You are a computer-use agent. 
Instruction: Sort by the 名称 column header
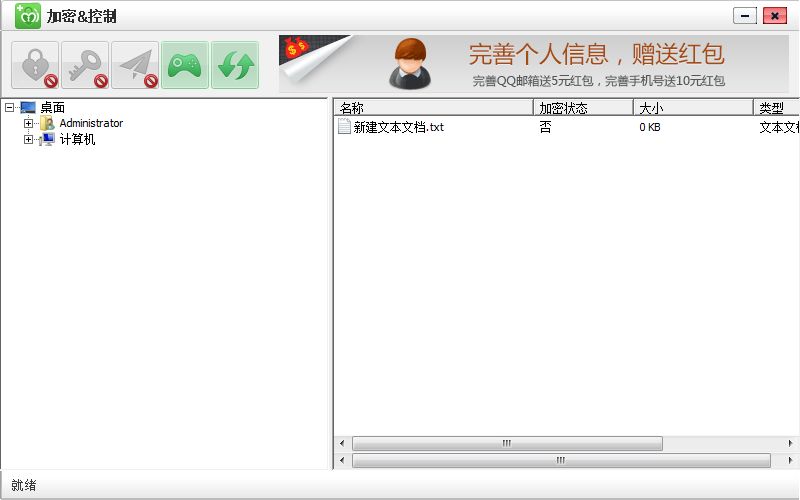tap(434, 108)
